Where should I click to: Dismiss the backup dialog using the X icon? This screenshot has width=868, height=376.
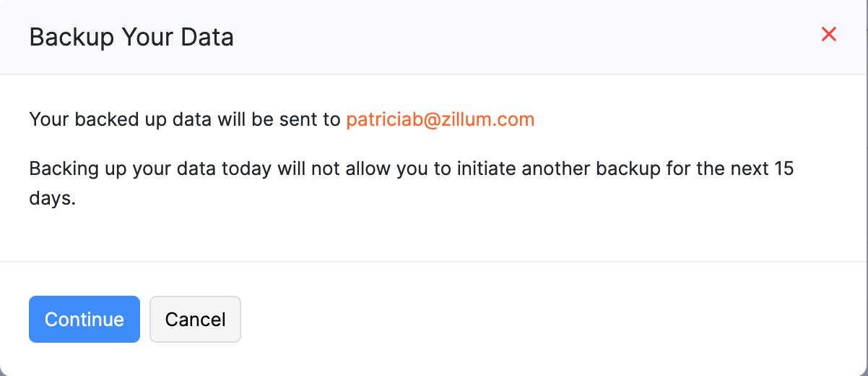pos(828,34)
